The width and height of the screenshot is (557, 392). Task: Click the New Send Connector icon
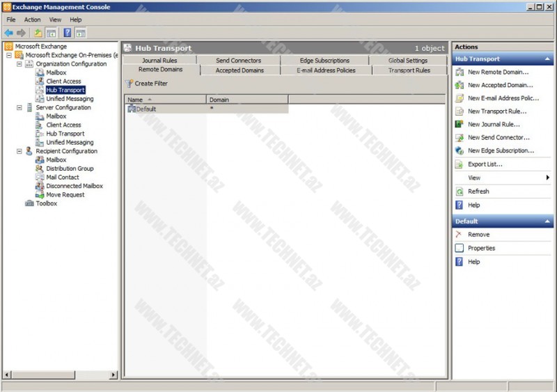[460, 138]
